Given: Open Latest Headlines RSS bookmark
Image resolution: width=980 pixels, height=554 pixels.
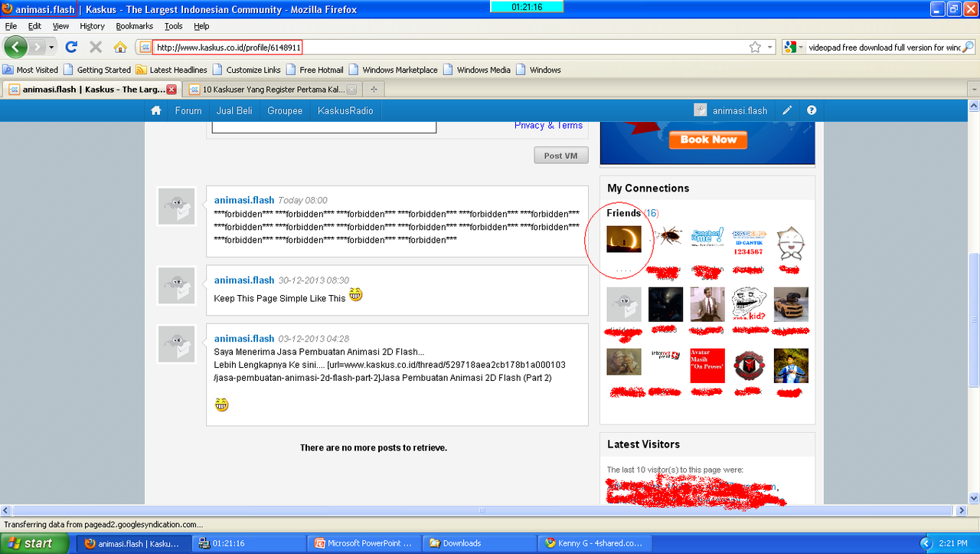Looking at the screenshot, I should coord(171,70).
